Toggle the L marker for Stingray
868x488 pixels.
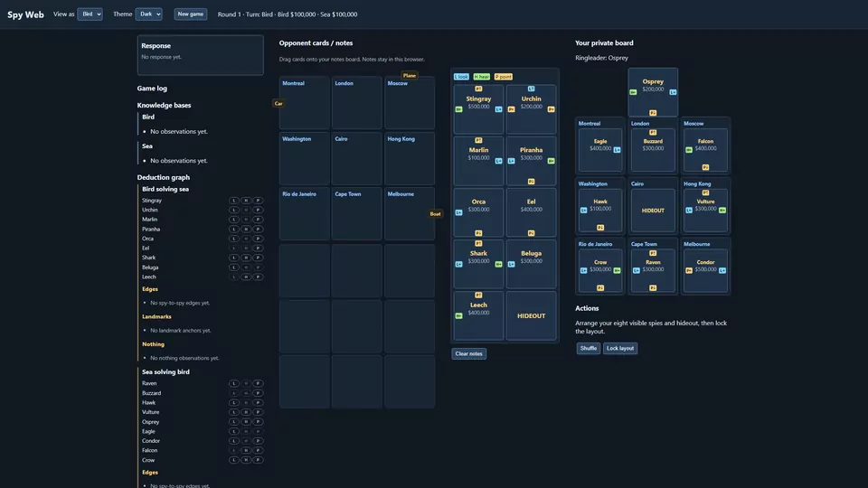[233, 201]
